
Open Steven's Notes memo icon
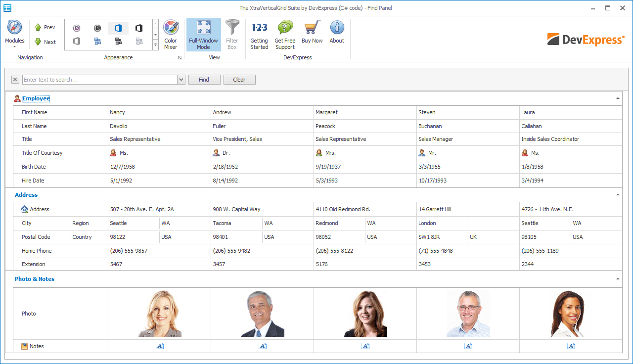point(468,346)
